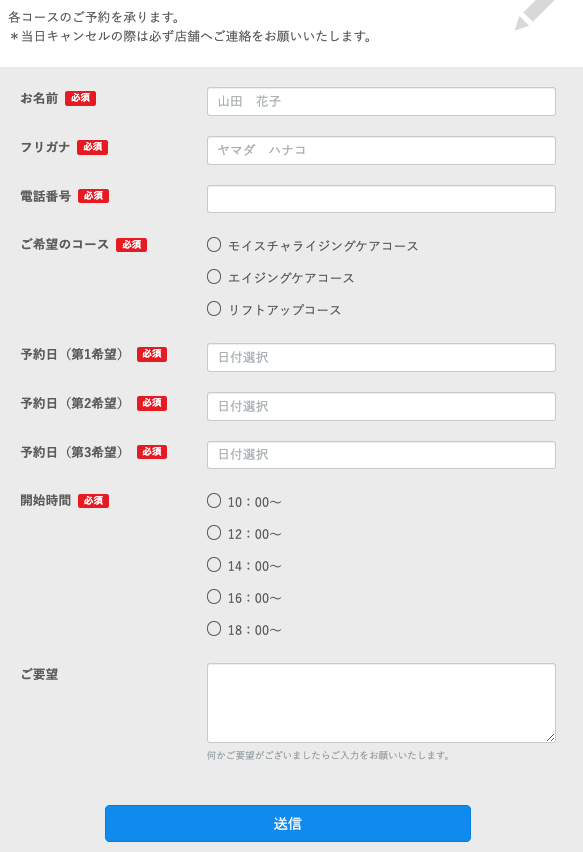This screenshot has width=583, height=852.
Task: Click the ご要望 textarea resize handle
Action: click(550, 737)
